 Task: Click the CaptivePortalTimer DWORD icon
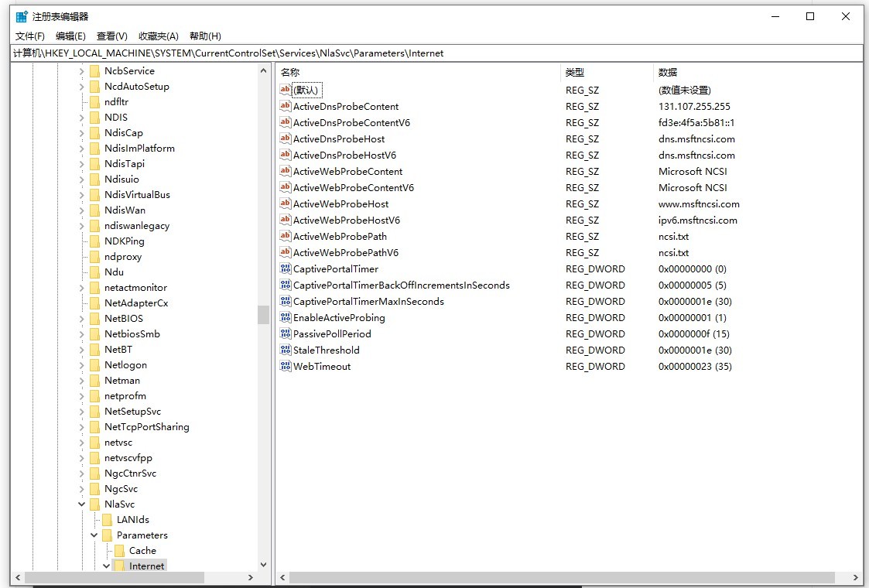pos(285,268)
